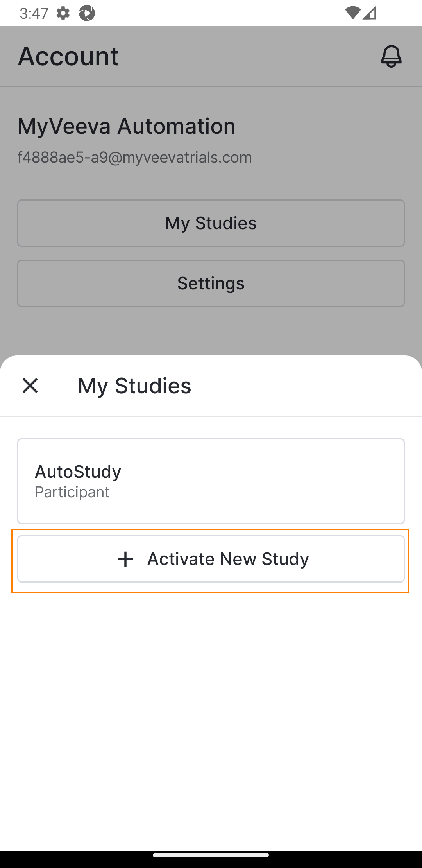This screenshot has width=422, height=868.
Task: Open notifications with the bell icon
Action: [x=391, y=56]
